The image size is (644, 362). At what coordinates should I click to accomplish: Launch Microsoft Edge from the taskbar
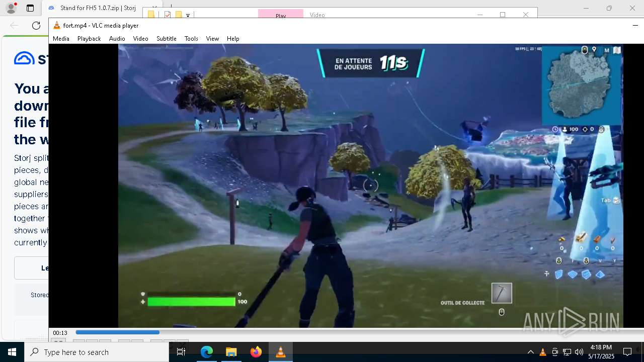(207, 352)
